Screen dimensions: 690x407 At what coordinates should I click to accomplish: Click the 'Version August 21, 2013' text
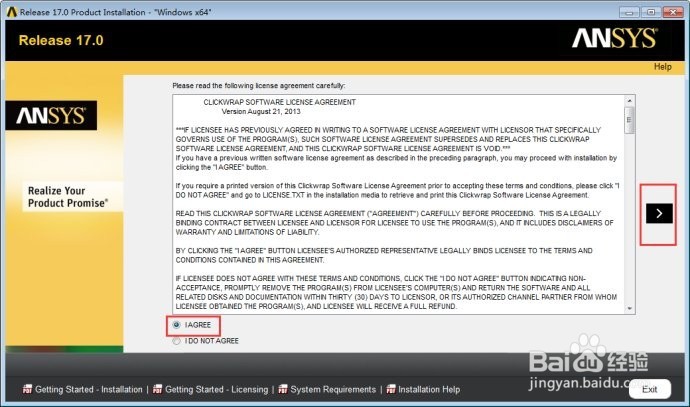(261, 112)
